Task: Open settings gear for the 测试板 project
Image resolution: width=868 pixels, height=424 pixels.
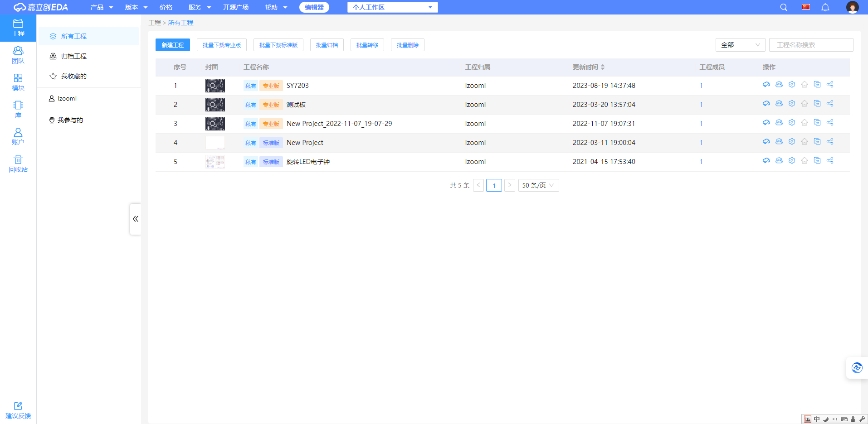Action: pyautogui.click(x=792, y=104)
